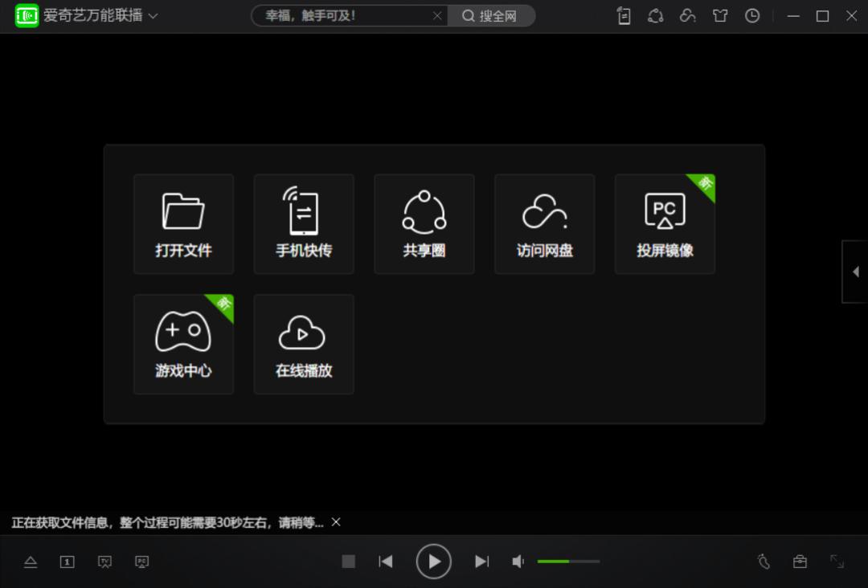Dismiss the file-loading notification with the X
The width and height of the screenshot is (868, 588).
pos(335,522)
